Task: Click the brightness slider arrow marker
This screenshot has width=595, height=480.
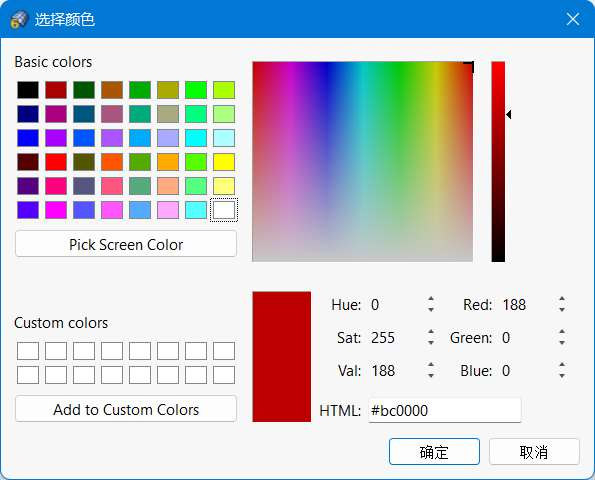Action: [509, 114]
